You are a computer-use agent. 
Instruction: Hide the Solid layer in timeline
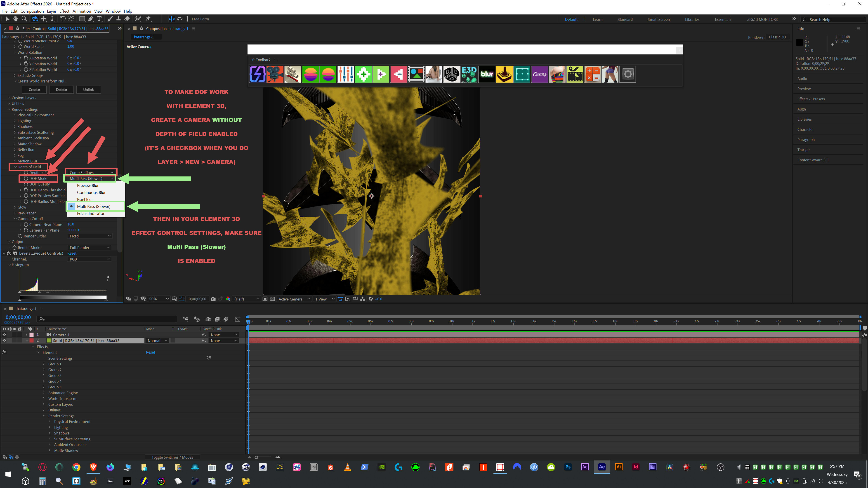click(x=4, y=340)
